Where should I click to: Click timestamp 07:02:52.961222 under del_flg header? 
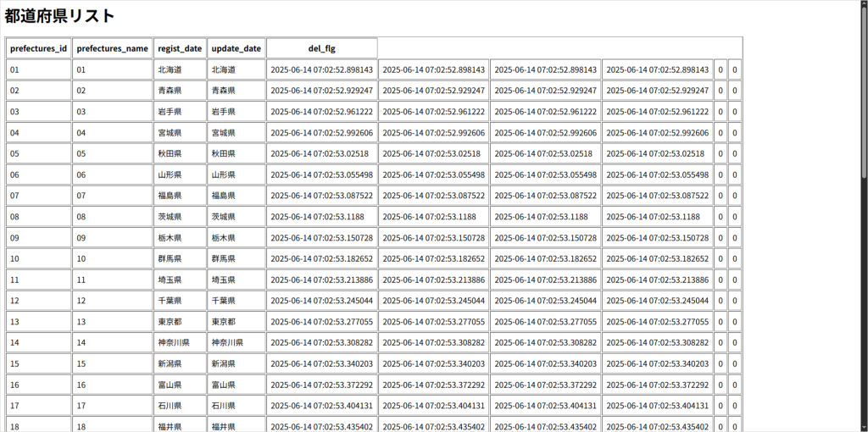point(321,112)
